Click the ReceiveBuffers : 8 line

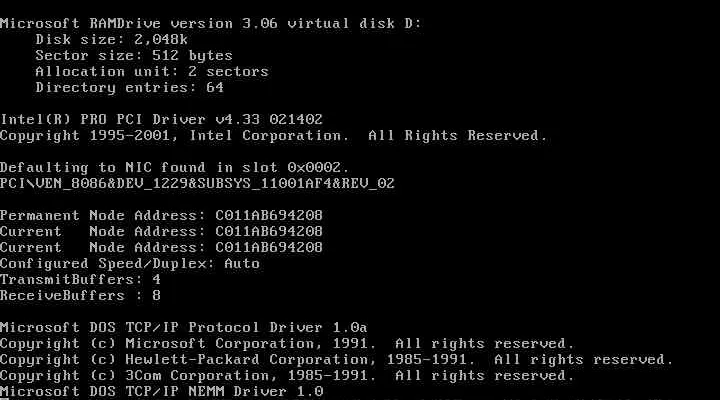80,295
